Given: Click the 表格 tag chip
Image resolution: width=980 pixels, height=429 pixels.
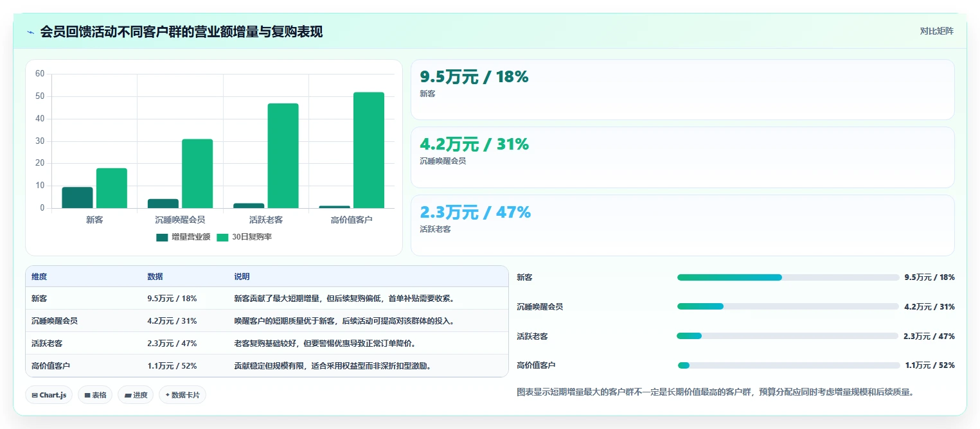Looking at the screenshot, I should pyautogui.click(x=95, y=395).
